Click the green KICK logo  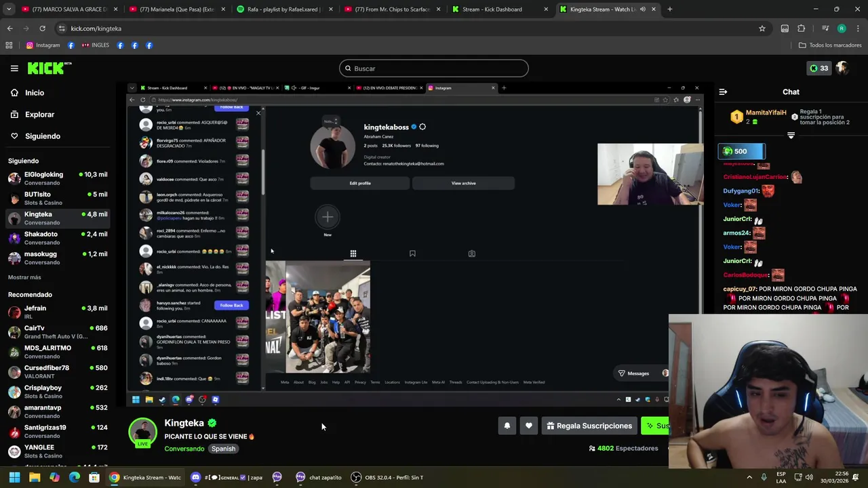point(50,68)
